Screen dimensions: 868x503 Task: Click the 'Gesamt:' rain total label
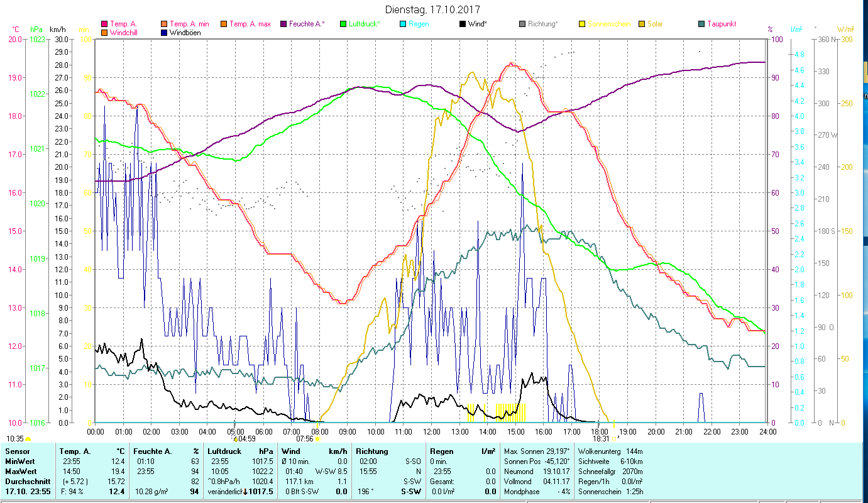(x=442, y=482)
